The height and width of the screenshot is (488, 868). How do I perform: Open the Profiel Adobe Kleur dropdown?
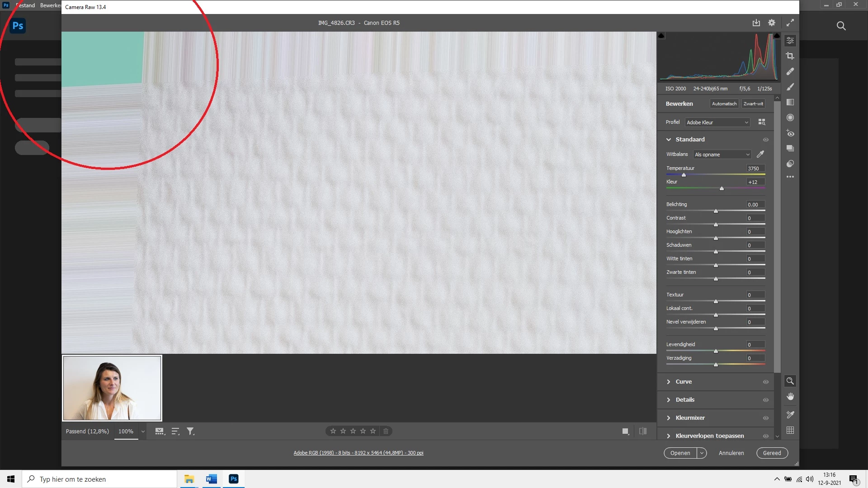tap(717, 122)
